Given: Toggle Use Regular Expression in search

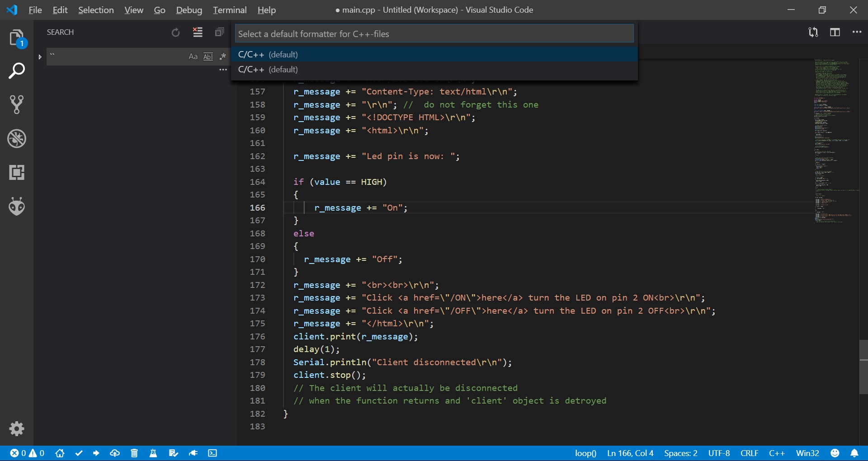Looking at the screenshot, I should point(222,56).
